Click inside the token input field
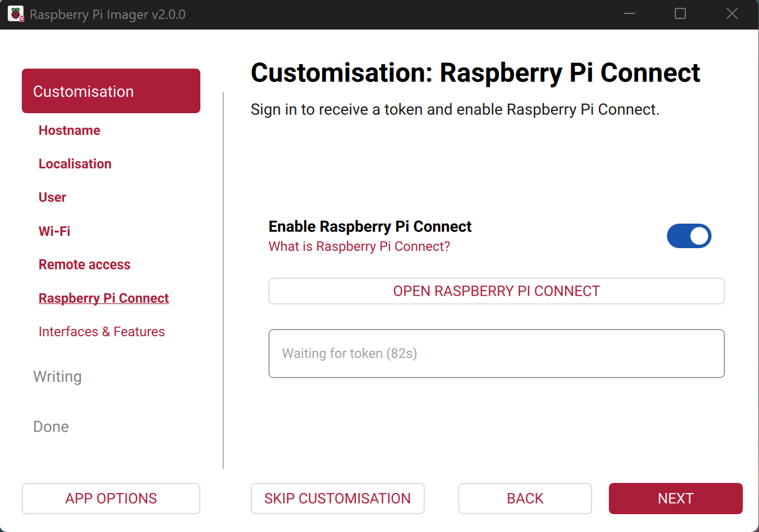759x532 pixels. pos(496,353)
